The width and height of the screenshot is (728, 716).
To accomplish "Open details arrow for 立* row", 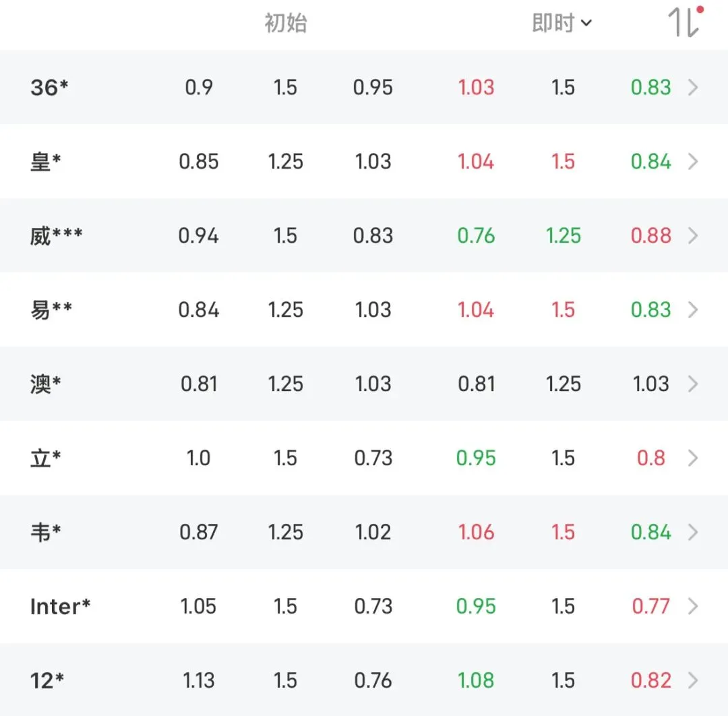I will 693,458.
